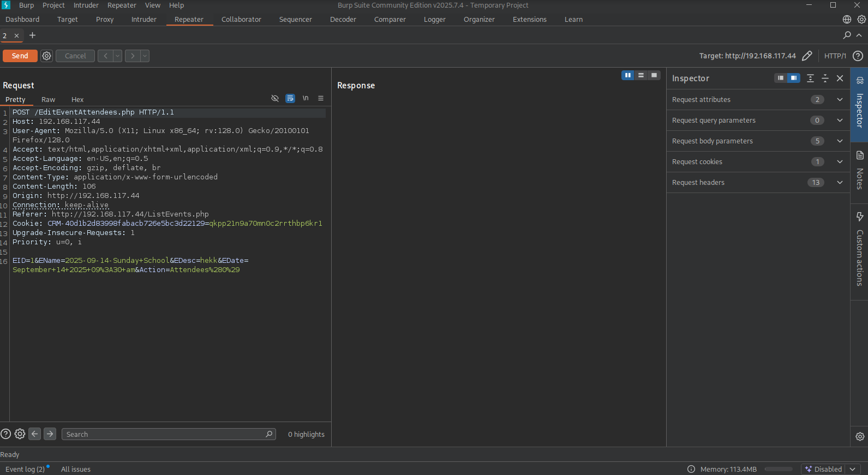Add a new Repeater tab with plus icon
The height and width of the screenshot is (475, 868).
pyautogui.click(x=33, y=35)
